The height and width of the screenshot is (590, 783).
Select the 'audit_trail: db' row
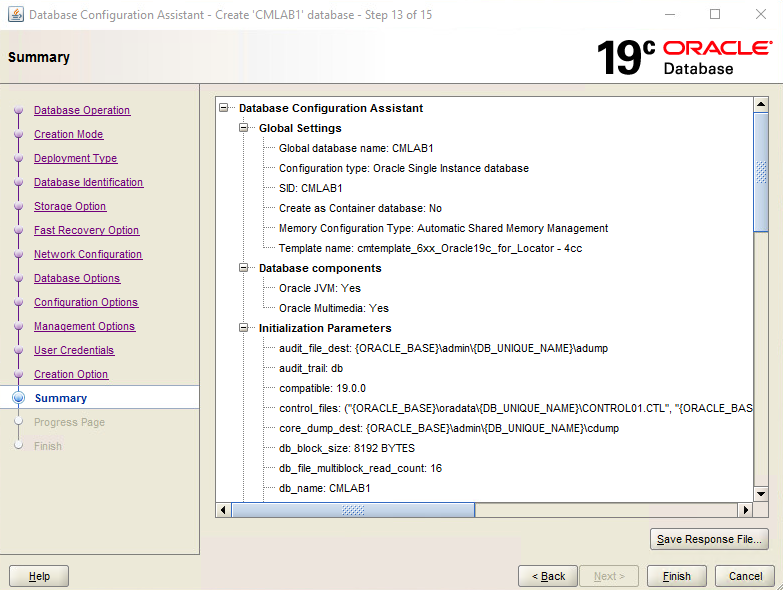(311, 368)
